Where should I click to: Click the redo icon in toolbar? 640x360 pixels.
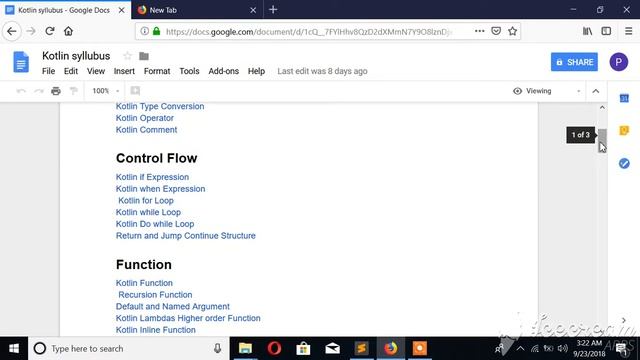pyautogui.click(x=39, y=91)
